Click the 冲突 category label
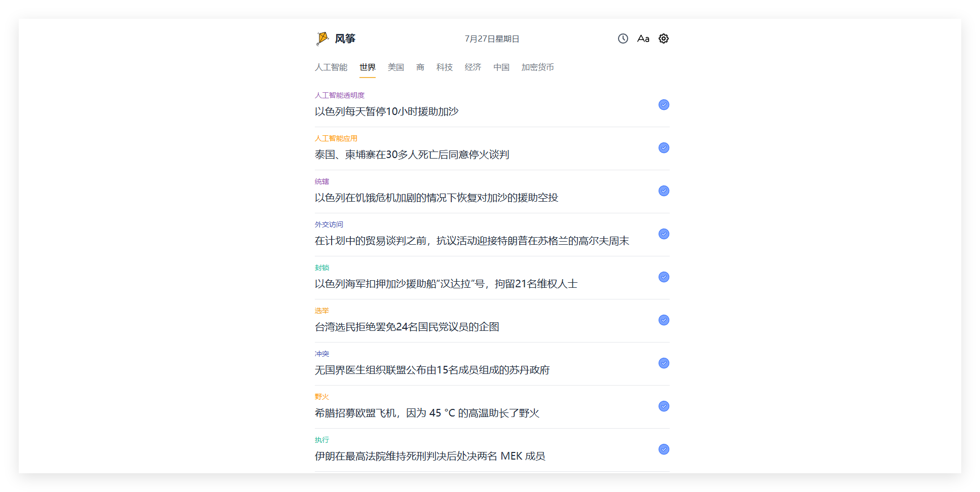The height and width of the screenshot is (492, 980). (x=322, y=354)
